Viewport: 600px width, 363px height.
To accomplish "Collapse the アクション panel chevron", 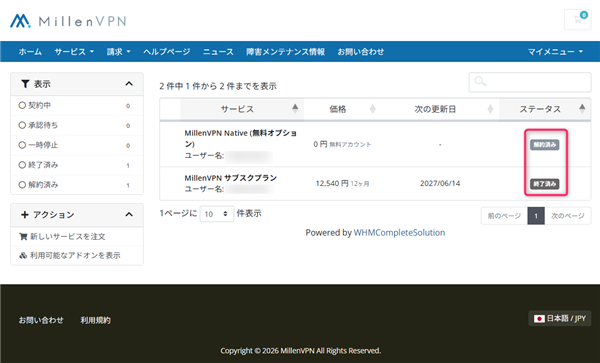I will pos(129,215).
